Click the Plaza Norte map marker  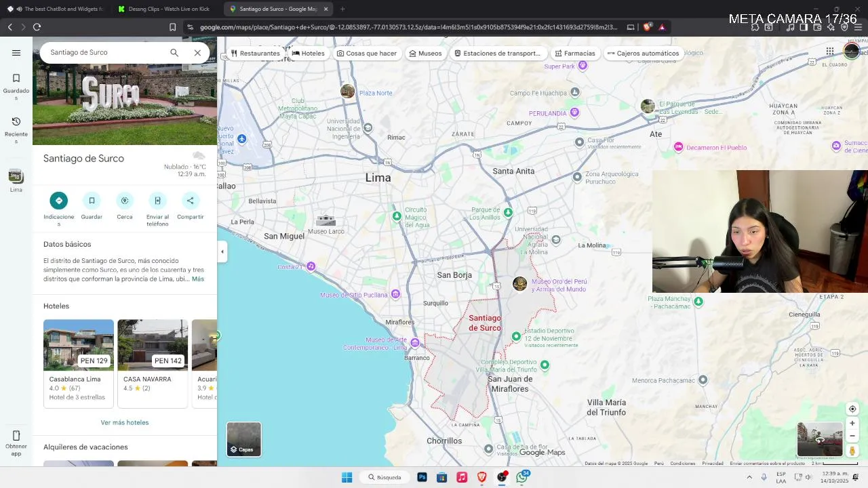click(347, 91)
